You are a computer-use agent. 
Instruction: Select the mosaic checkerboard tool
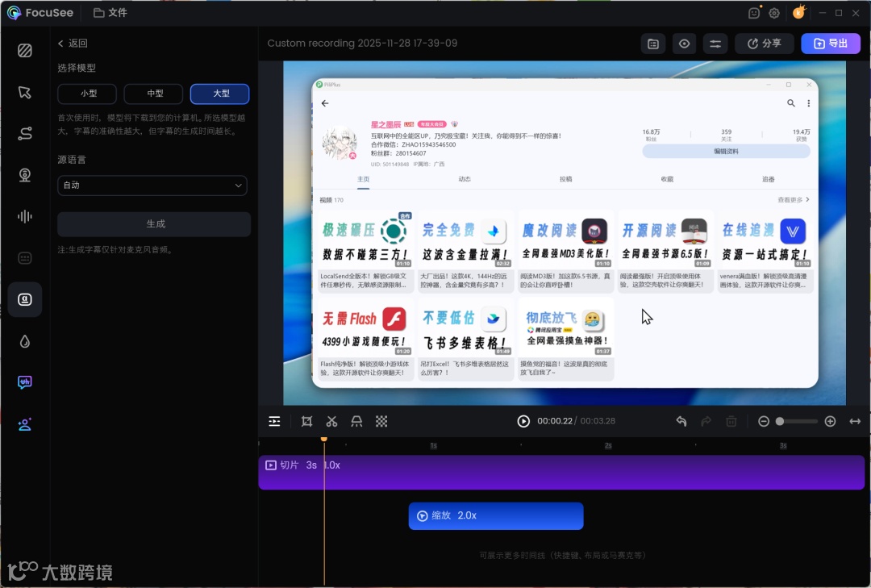(x=381, y=421)
